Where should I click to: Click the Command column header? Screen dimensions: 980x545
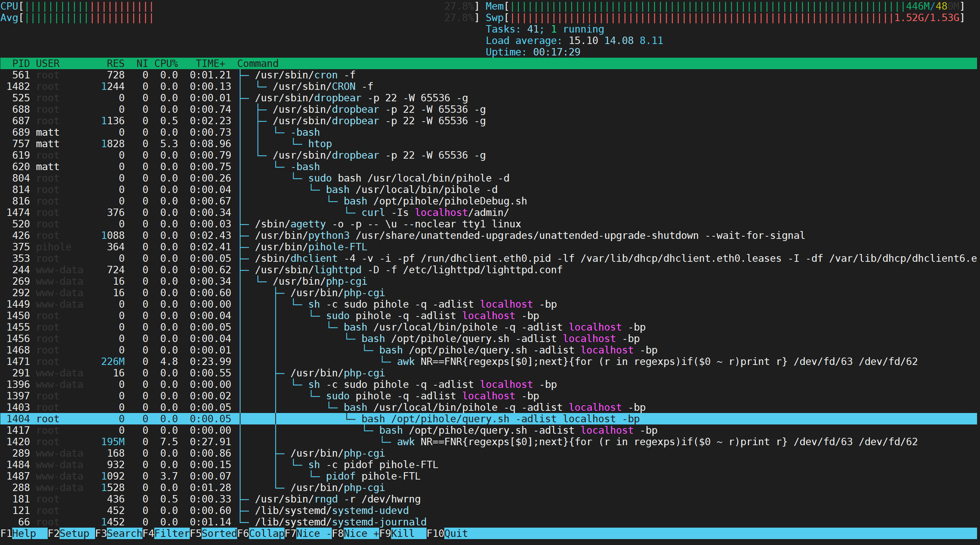click(x=257, y=64)
